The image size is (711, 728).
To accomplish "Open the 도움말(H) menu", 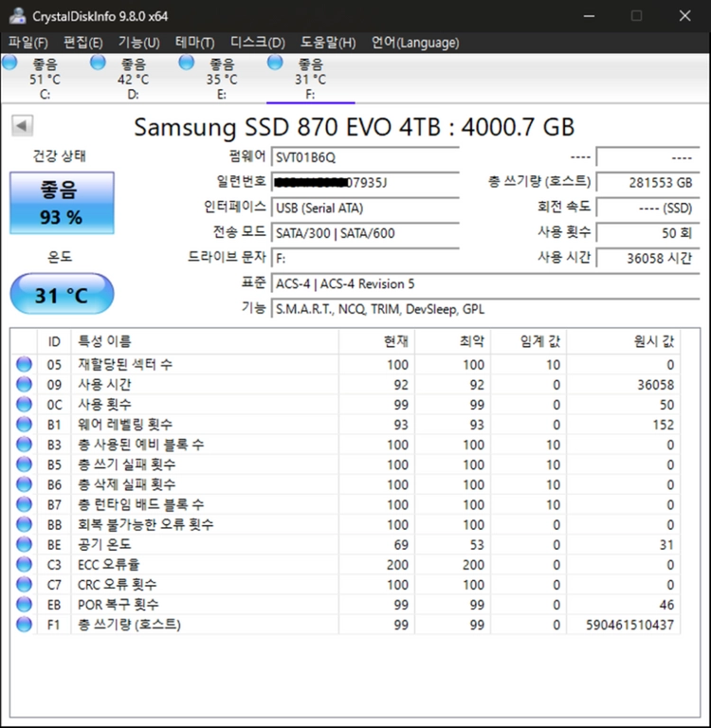I will [x=328, y=43].
